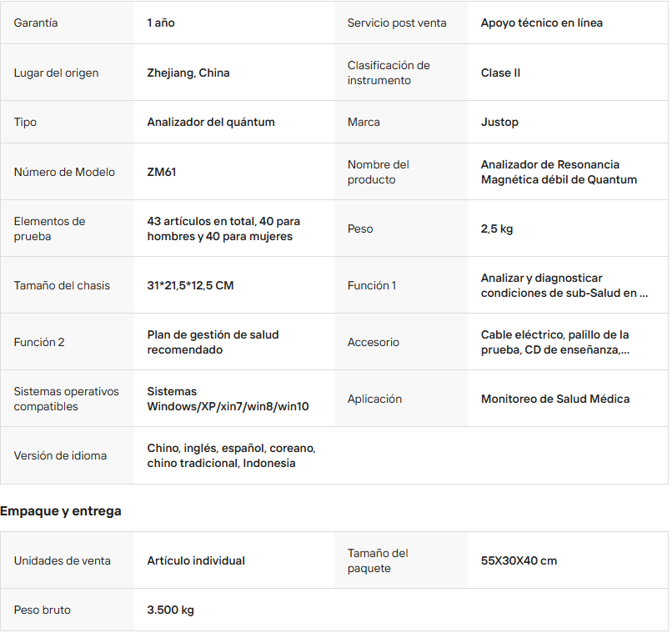Select the '43 artículos en total' text

223,229
